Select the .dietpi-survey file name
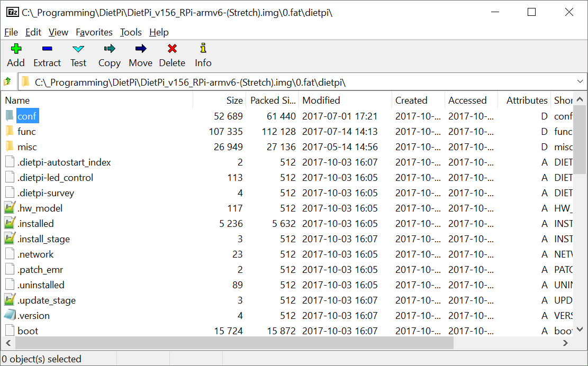588x366 pixels. pyautogui.click(x=46, y=193)
